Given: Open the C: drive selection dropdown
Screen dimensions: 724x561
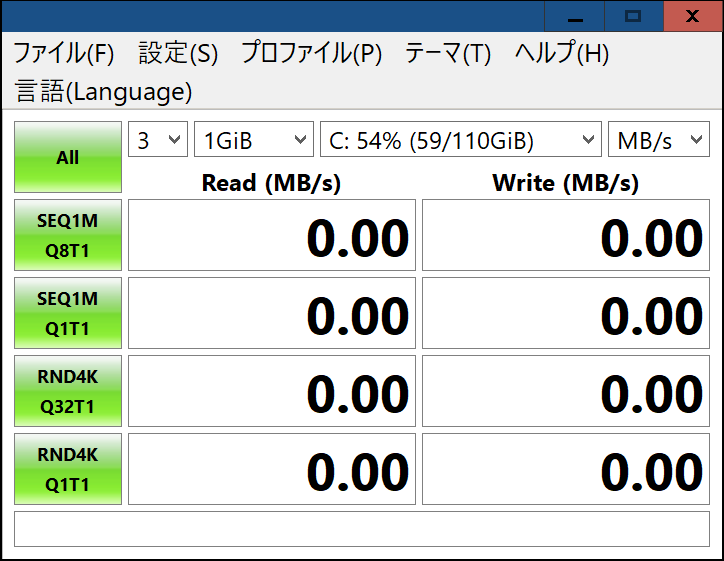Looking at the screenshot, I should tap(461, 139).
